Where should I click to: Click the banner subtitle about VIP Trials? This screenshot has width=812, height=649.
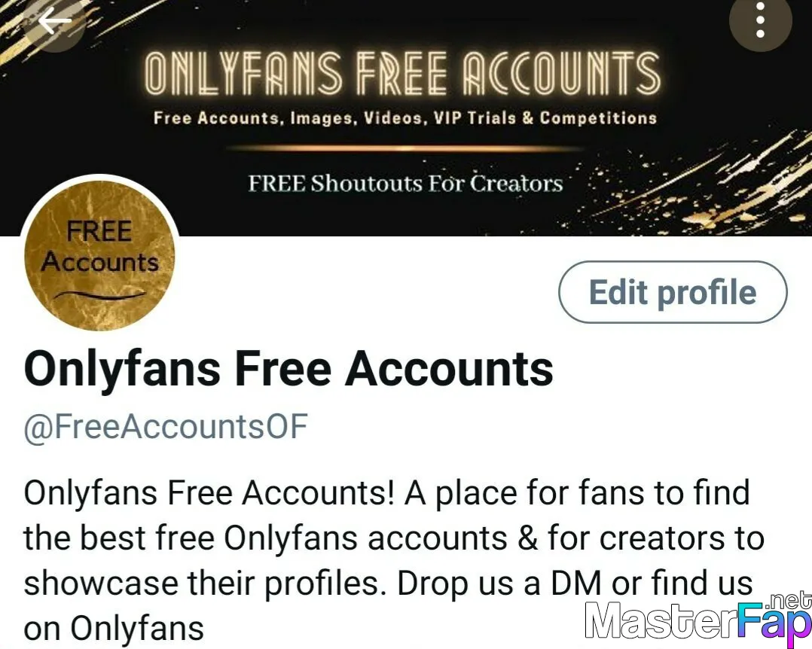(405, 118)
